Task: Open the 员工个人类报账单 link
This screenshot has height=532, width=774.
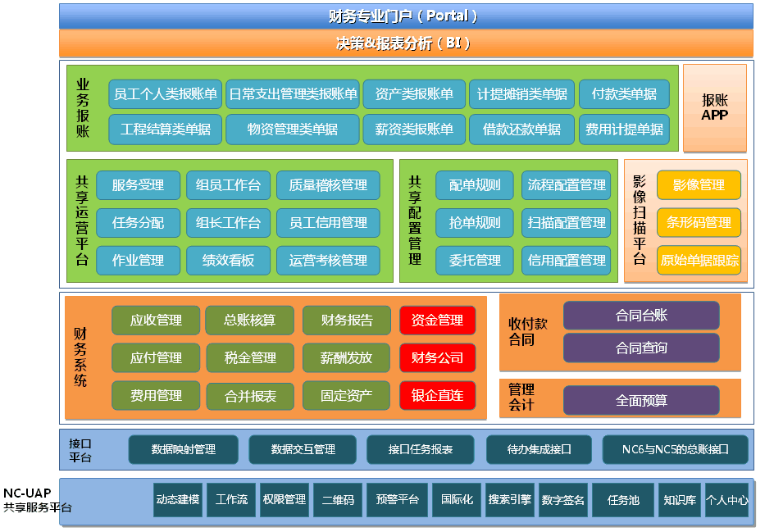Action: (166, 94)
